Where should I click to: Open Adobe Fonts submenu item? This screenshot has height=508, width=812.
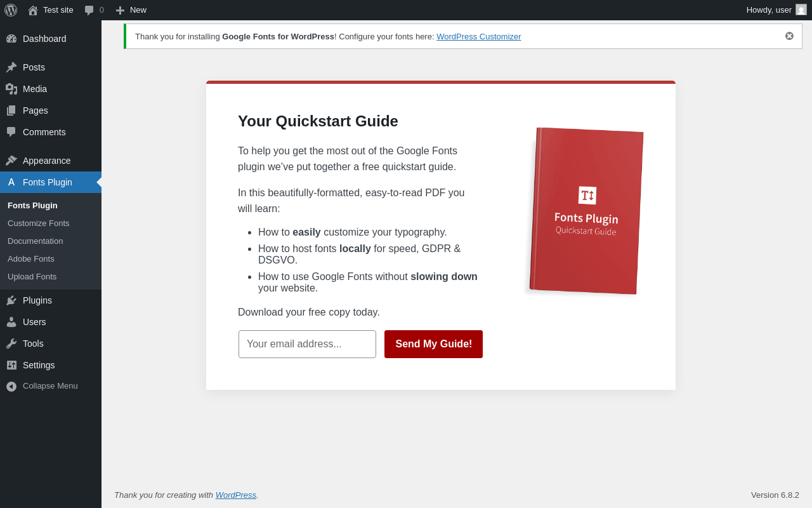pos(31,259)
